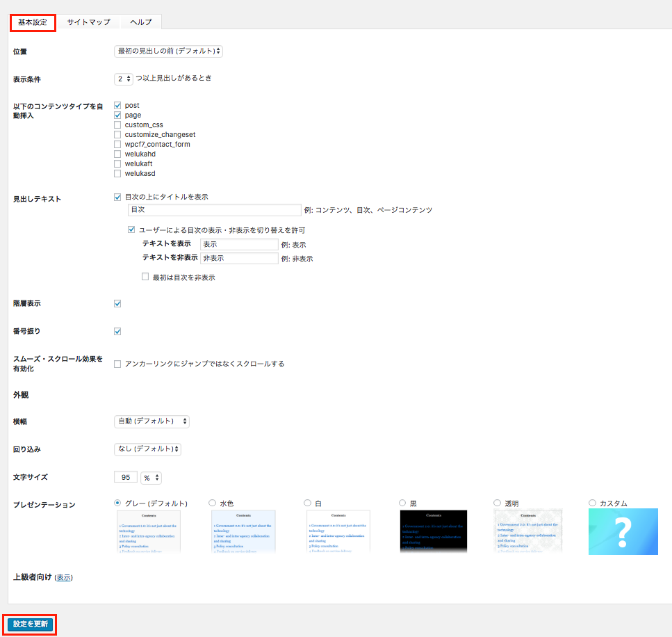Select 白 presentation radio button
The height and width of the screenshot is (637, 672).
[x=307, y=503]
